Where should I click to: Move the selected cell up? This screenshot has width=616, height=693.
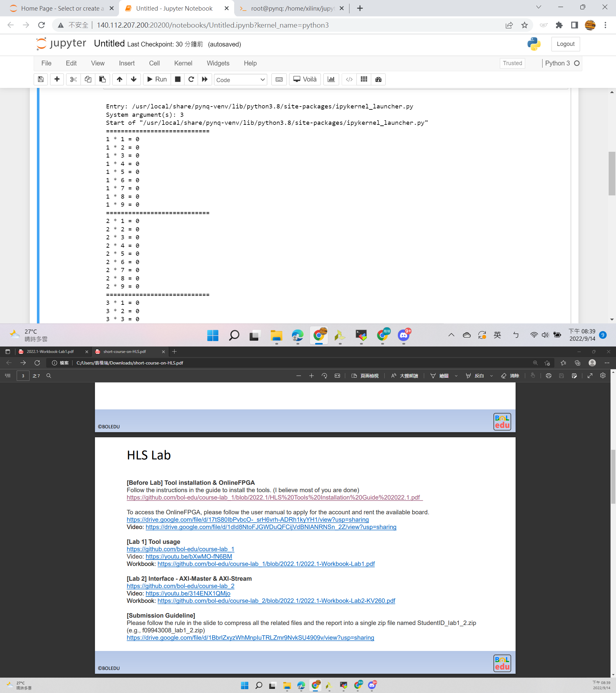tap(119, 79)
